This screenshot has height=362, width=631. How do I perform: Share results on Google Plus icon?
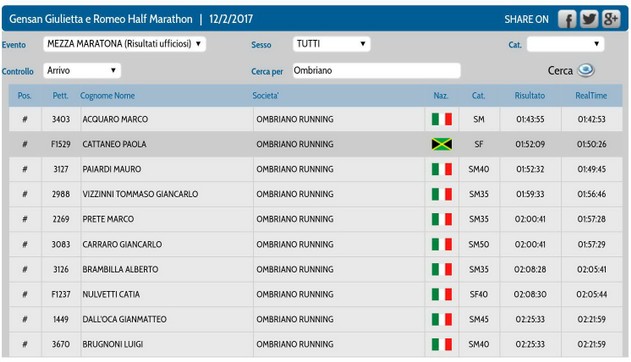tap(610, 19)
